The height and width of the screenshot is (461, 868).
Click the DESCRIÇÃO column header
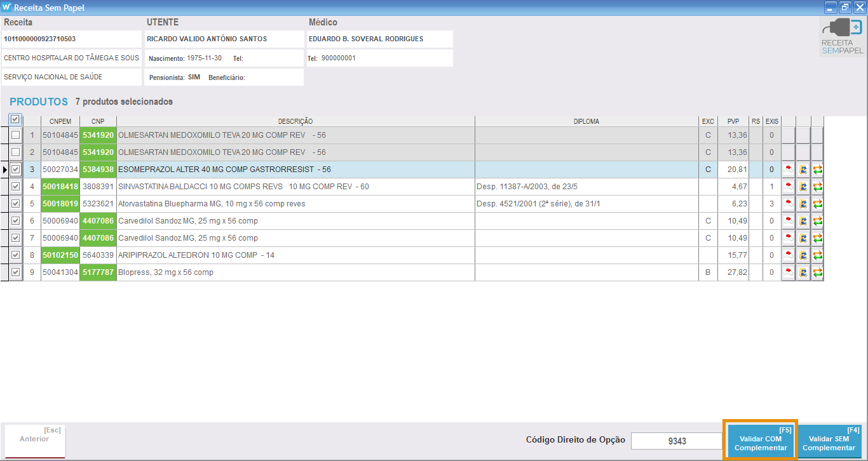click(x=295, y=121)
